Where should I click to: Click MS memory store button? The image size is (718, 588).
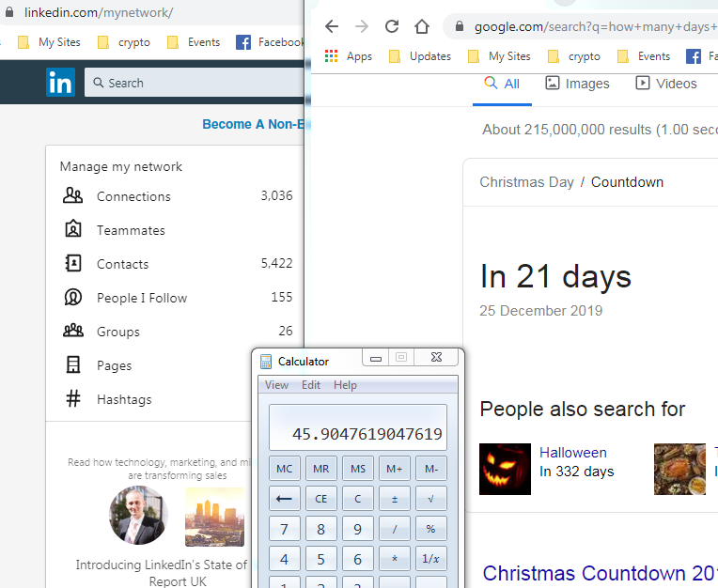click(x=358, y=469)
